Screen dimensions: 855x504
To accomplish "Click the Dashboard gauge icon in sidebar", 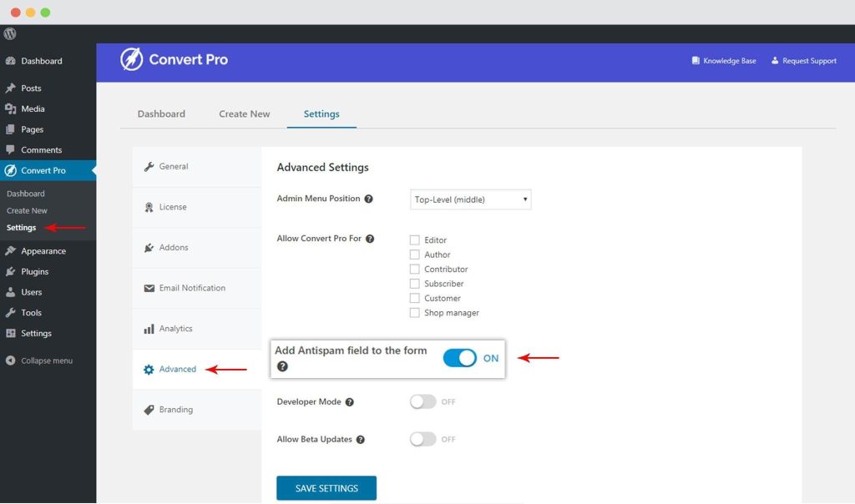I will click(10, 61).
